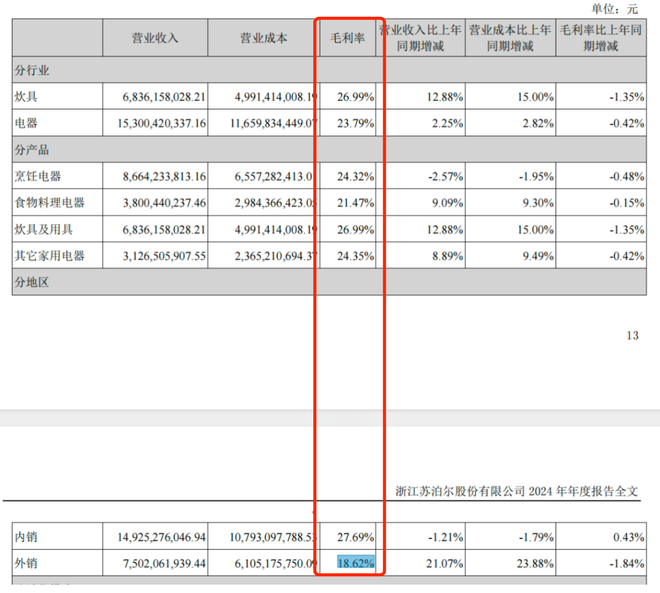Click the page number 13

(x=629, y=336)
